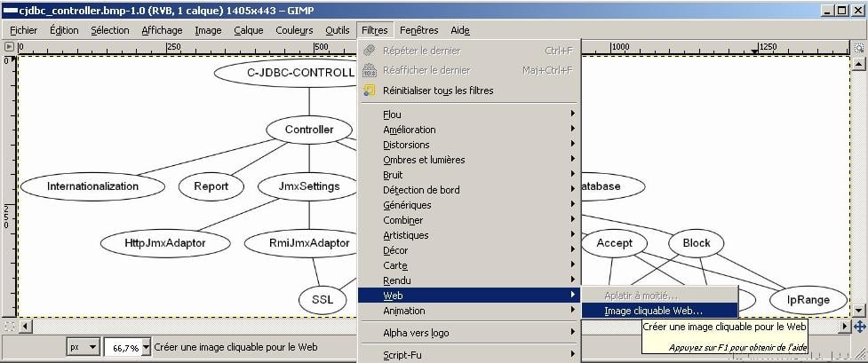Expand the Ombres et lumières submenu
This screenshot has width=868, height=363.
click(x=469, y=160)
